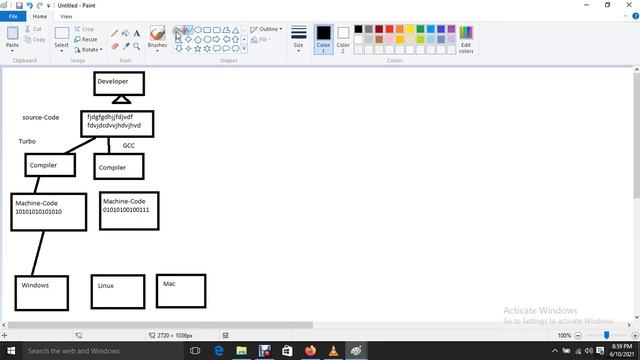
Task: Expand the Shapes gallery more arrow
Action: click(244, 49)
